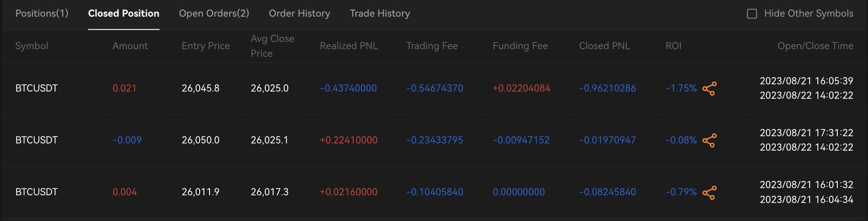Viewport: 868px width, 221px height.
Task: Share the -0.08% ROI position
Action: pyautogui.click(x=709, y=140)
